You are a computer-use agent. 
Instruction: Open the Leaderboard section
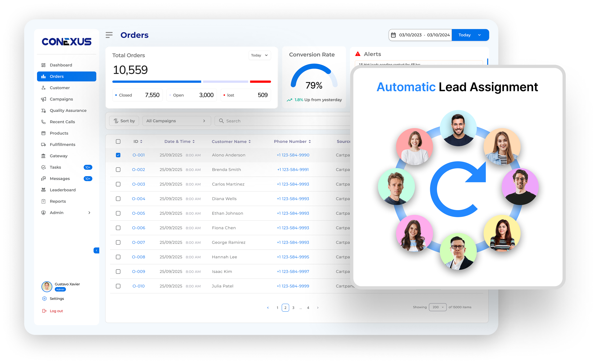[63, 190]
